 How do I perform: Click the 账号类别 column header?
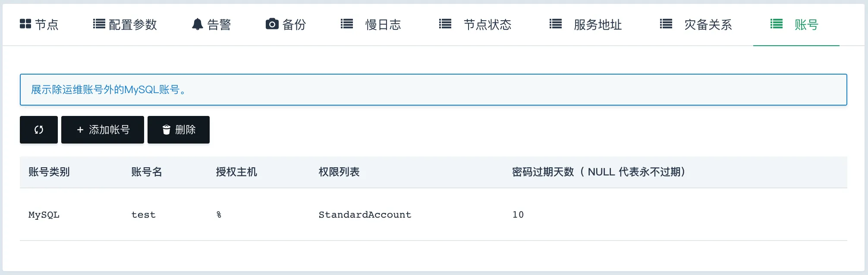(48, 172)
